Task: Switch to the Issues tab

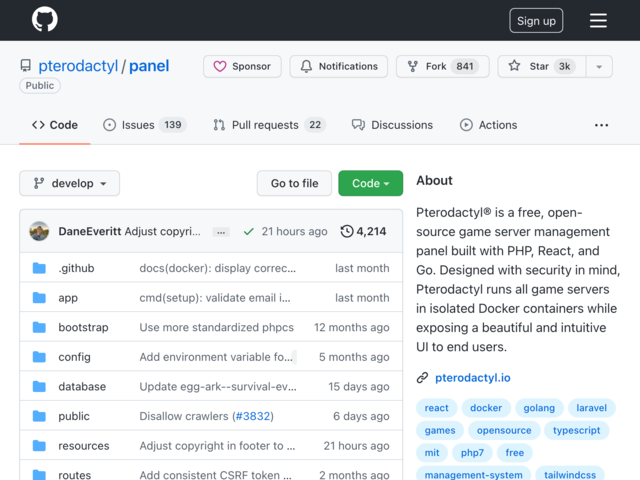Action: (144, 125)
